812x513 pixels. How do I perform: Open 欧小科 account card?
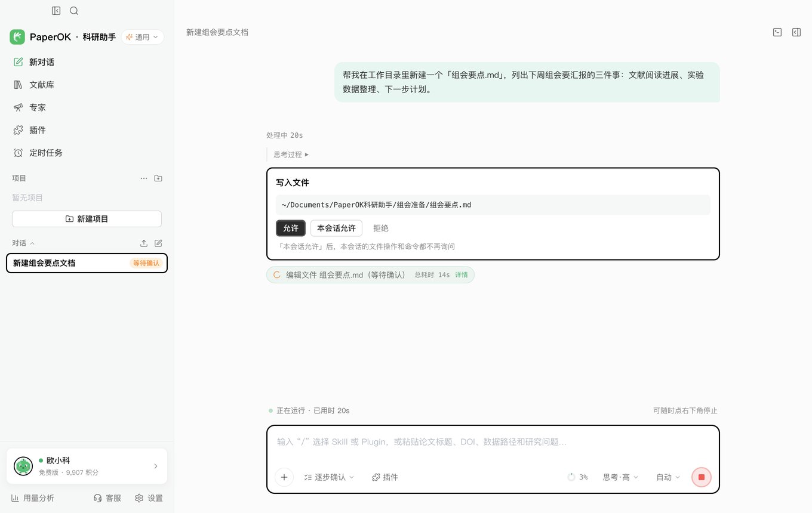tap(87, 466)
